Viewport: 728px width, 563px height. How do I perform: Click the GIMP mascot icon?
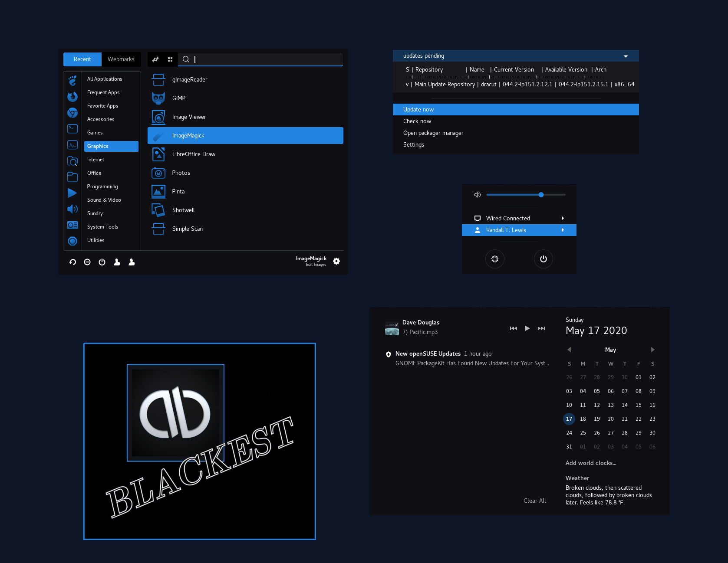click(158, 98)
